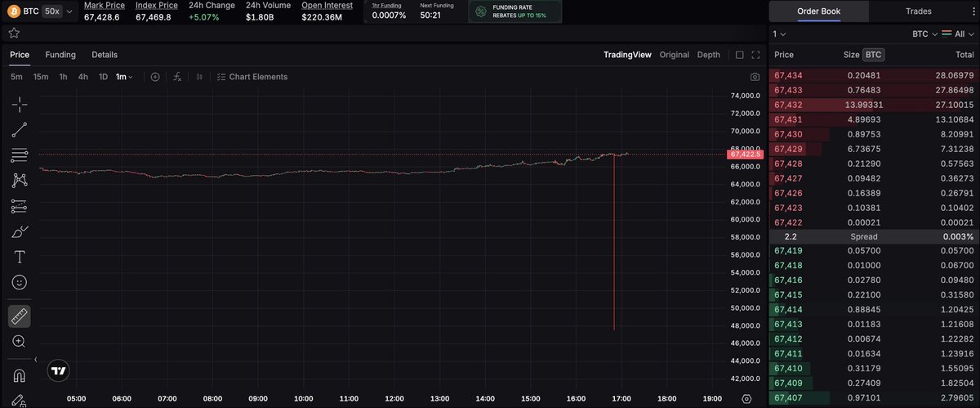Open the All order book view dropdown
980x408 pixels.
tap(960, 34)
